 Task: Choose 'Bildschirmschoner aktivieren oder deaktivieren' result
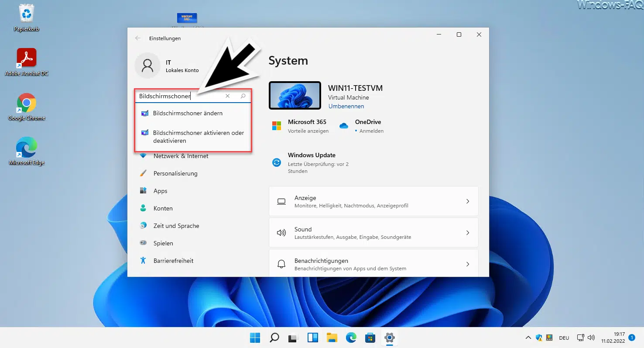(x=198, y=137)
